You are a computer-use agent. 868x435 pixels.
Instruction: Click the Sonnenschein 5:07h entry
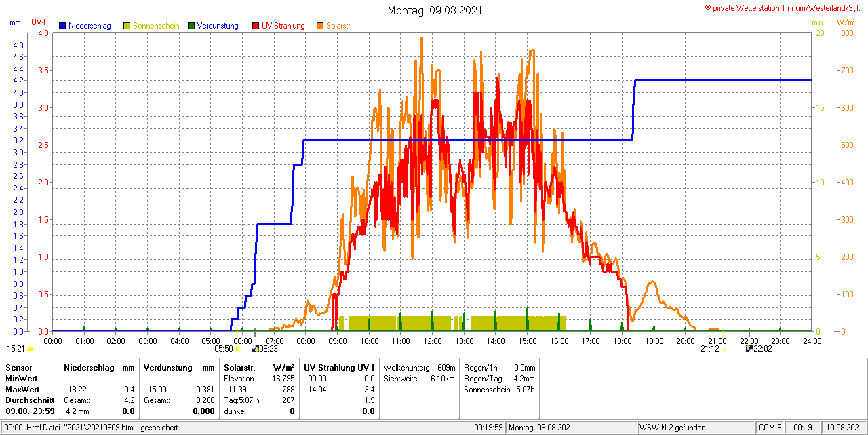500,390
